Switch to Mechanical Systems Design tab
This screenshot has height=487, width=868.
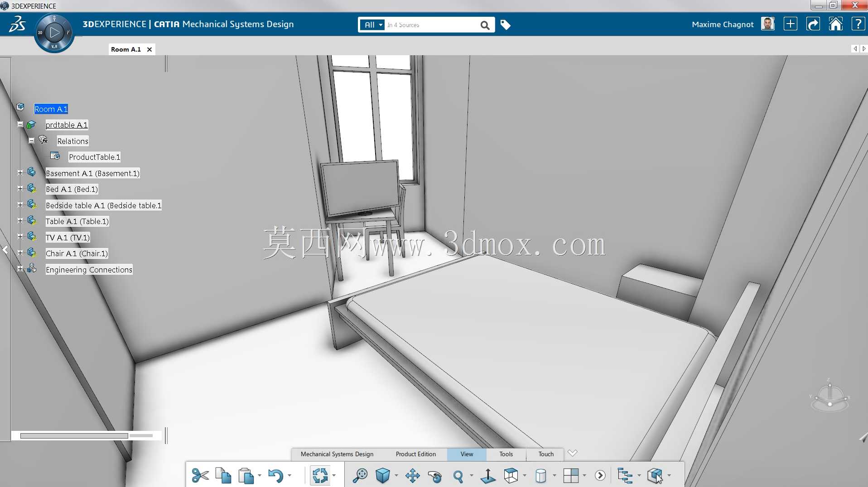click(337, 454)
